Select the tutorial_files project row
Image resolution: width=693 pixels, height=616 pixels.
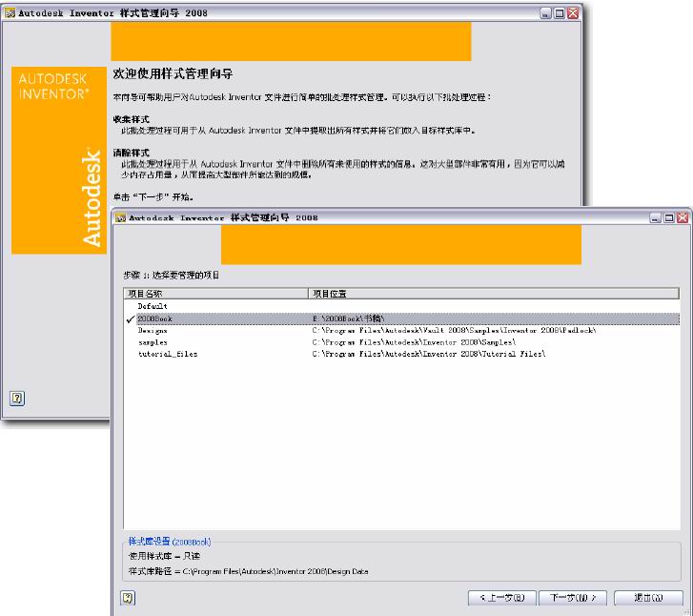point(401,354)
